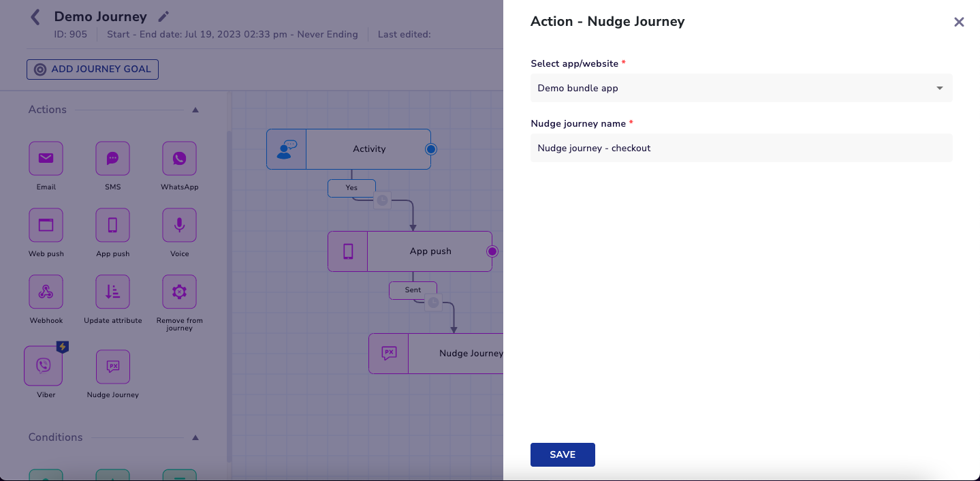Pick the Update attribute action icon
This screenshot has height=481, width=980.
(x=112, y=292)
